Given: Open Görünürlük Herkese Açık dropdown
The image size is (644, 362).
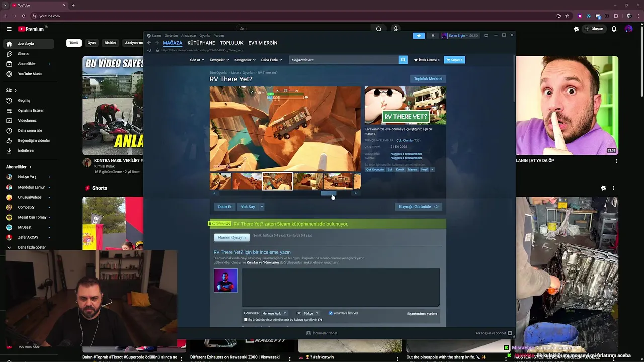Looking at the screenshot, I should pos(274,313).
